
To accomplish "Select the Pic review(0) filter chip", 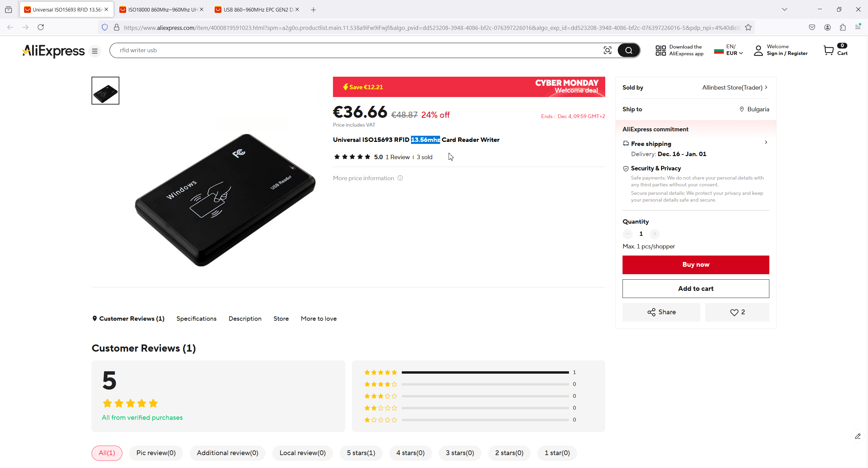I will click(x=156, y=453).
